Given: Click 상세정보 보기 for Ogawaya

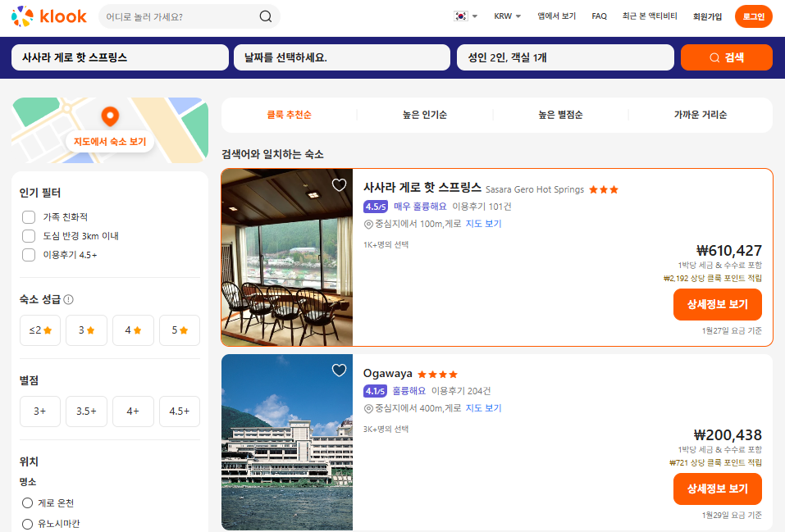Looking at the screenshot, I should pyautogui.click(x=718, y=489).
